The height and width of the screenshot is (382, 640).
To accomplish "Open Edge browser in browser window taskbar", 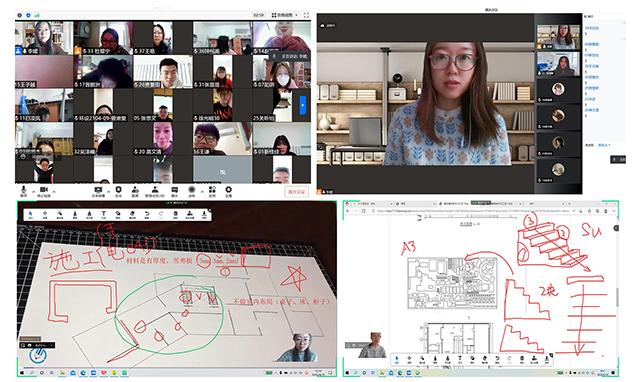I will [400, 373].
